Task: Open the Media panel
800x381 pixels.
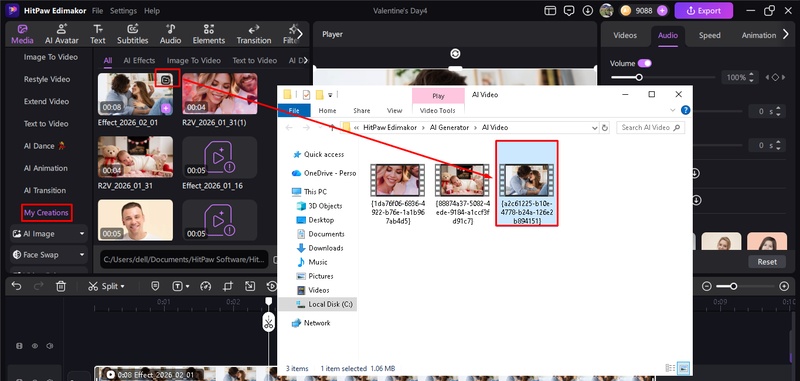Action: tap(22, 34)
